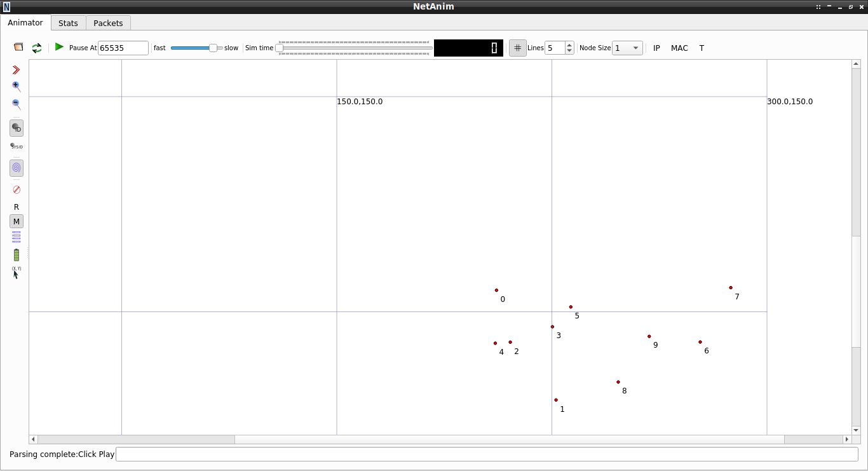
Task: Toggle node ID display with ID button
Action: (17, 128)
